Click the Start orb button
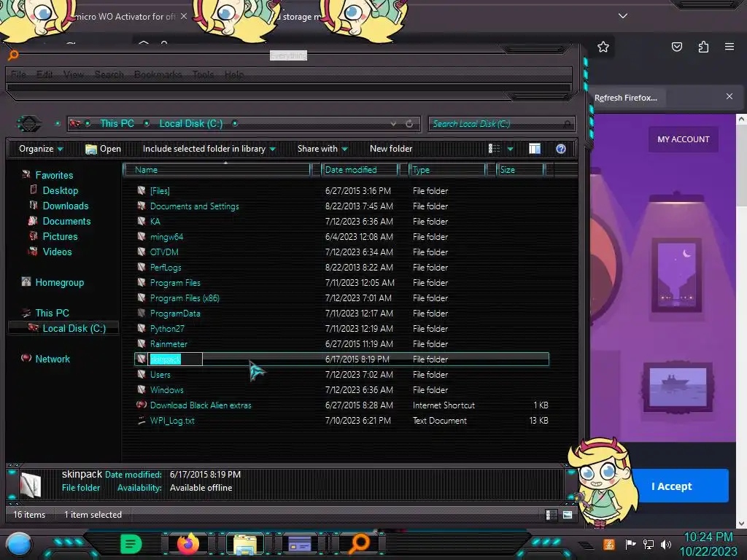The image size is (747, 560). pyautogui.click(x=19, y=544)
